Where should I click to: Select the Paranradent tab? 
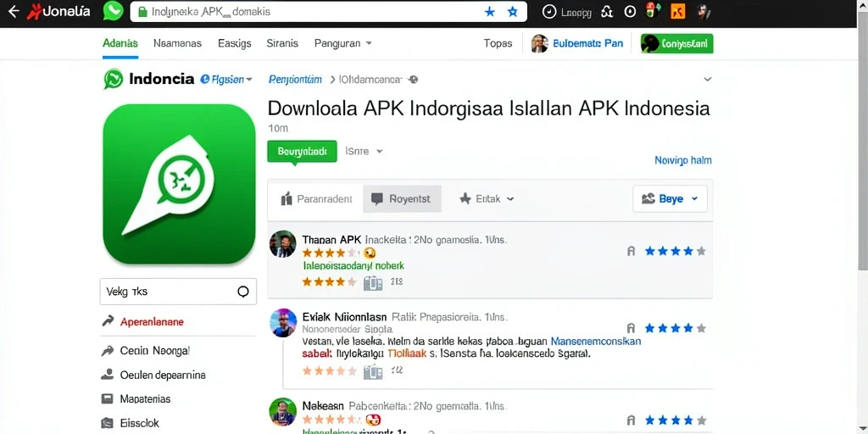316,198
